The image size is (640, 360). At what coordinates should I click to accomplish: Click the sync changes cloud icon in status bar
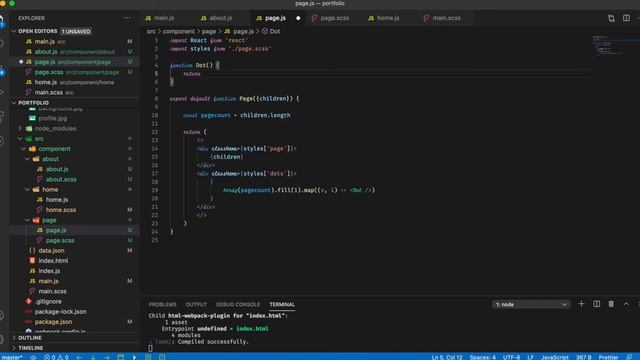tap(33, 357)
